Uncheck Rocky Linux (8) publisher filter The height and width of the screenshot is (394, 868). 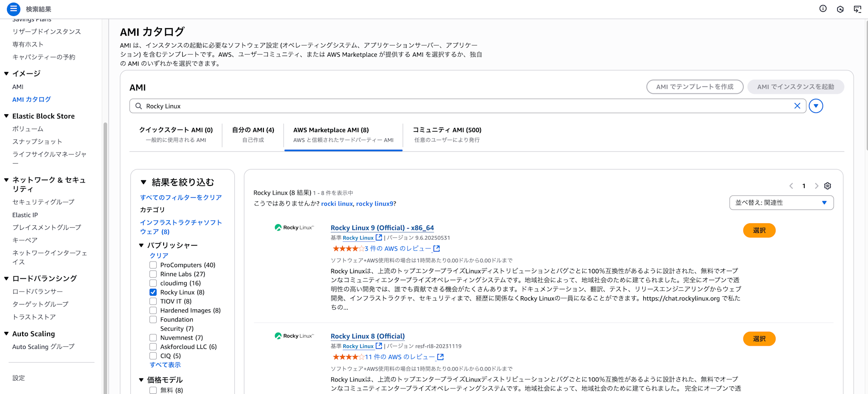click(x=153, y=292)
